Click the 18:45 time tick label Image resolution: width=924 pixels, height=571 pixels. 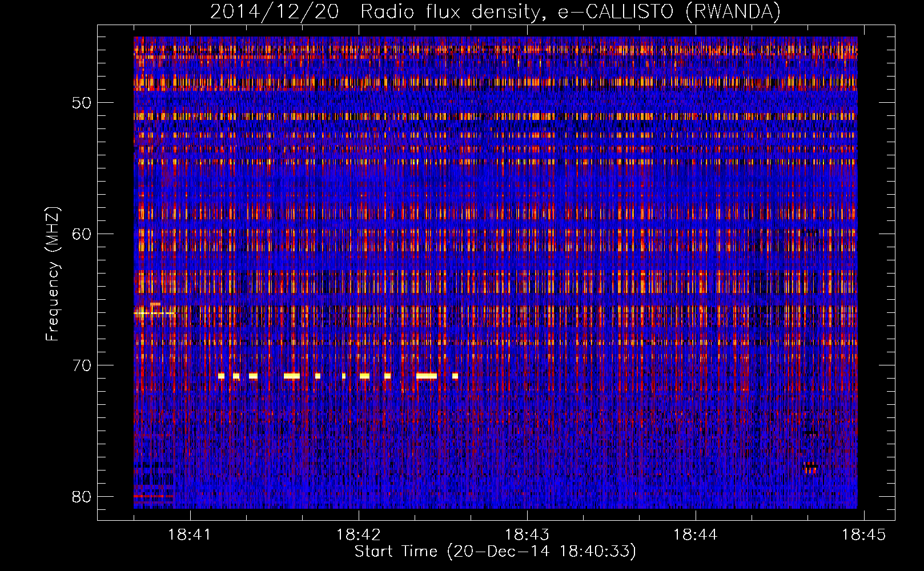click(865, 534)
